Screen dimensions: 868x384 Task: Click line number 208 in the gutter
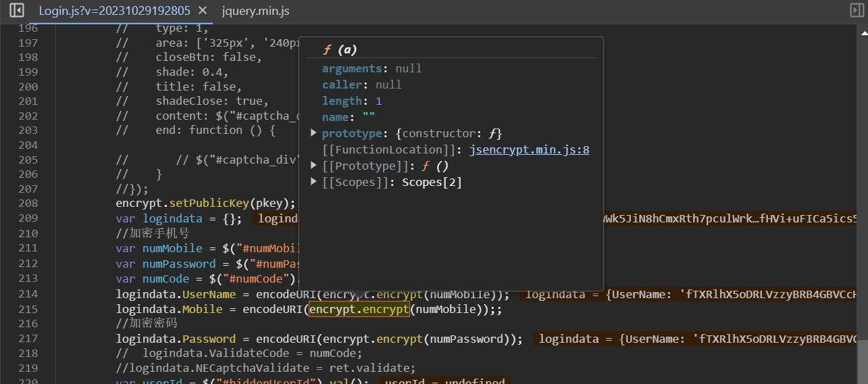(x=28, y=203)
